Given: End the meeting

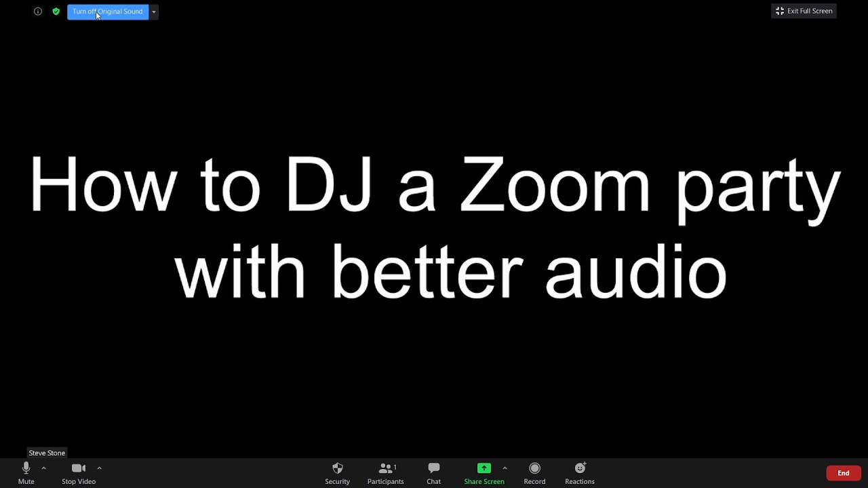Looking at the screenshot, I should point(844,473).
